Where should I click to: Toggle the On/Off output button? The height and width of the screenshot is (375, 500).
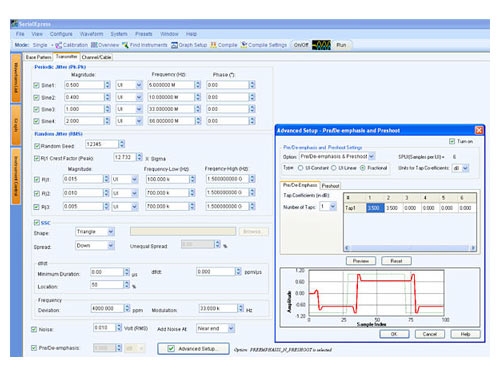point(300,45)
